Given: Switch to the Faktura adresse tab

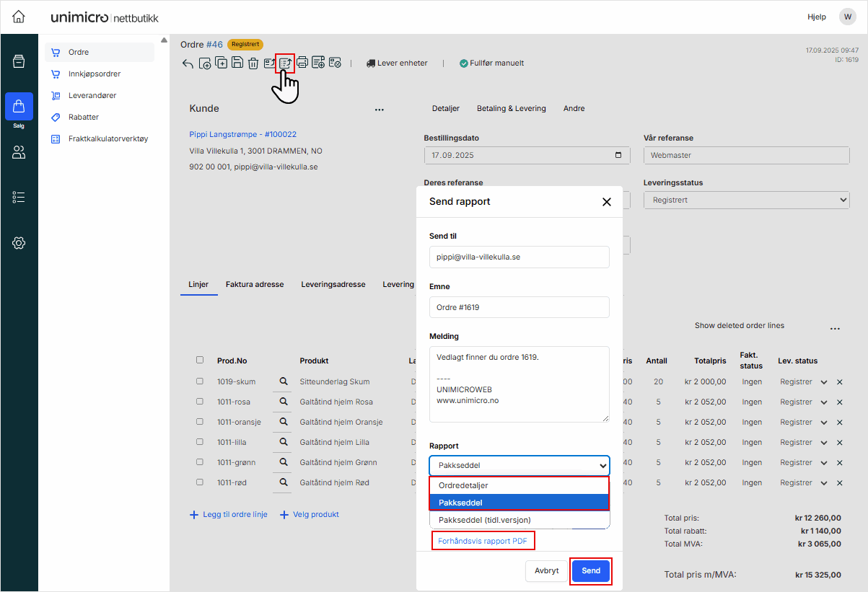Looking at the screenshot, I should 255,284.
